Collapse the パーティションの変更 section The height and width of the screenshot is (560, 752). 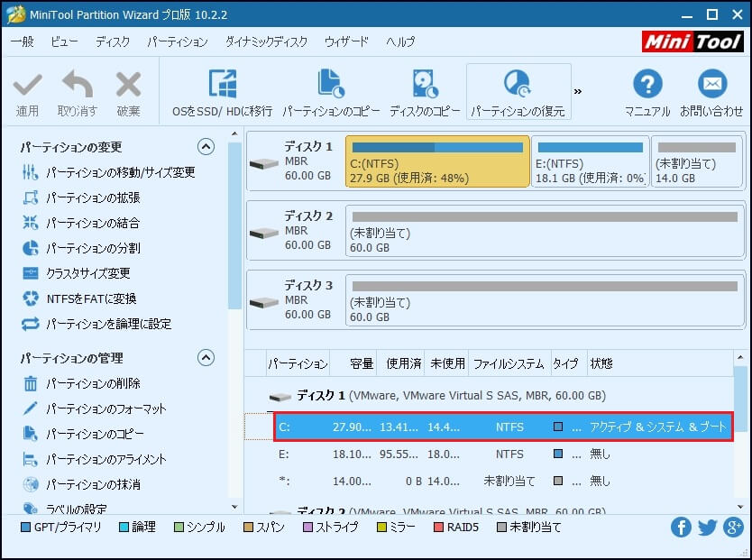click(x=206, y=146)
